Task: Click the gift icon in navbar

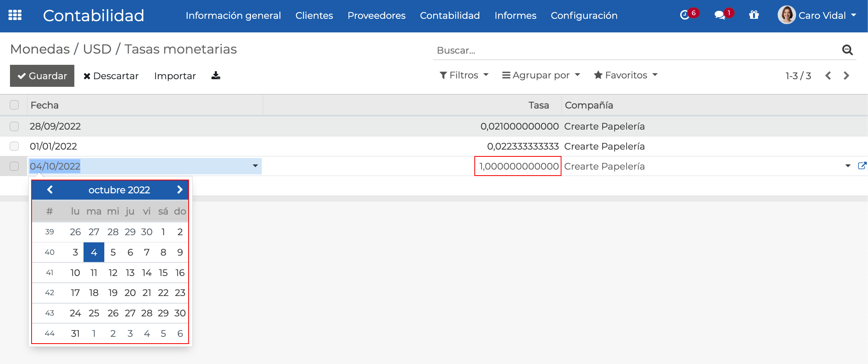Action: tap(754, 15)
